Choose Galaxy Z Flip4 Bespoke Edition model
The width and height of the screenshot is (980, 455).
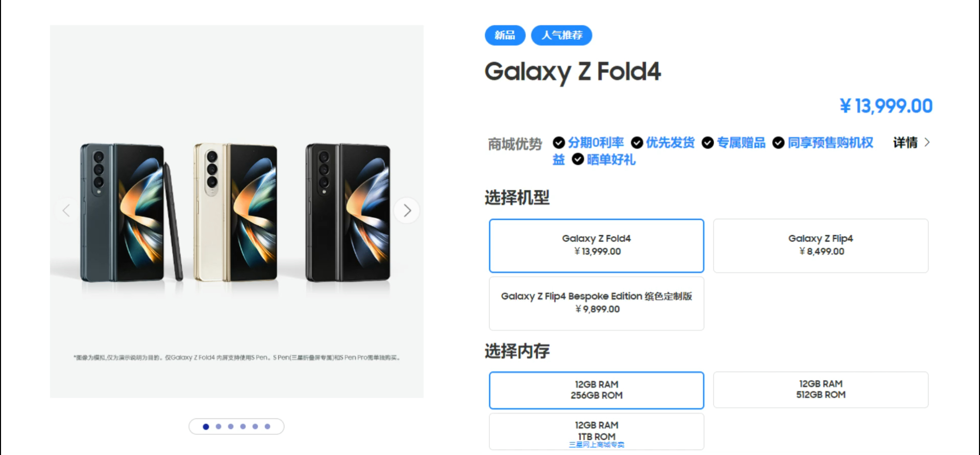point(596,303)
